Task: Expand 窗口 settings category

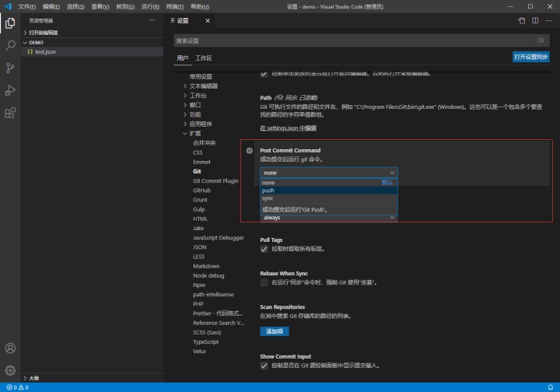Action: pyautogui.click(x=192, y=105)
